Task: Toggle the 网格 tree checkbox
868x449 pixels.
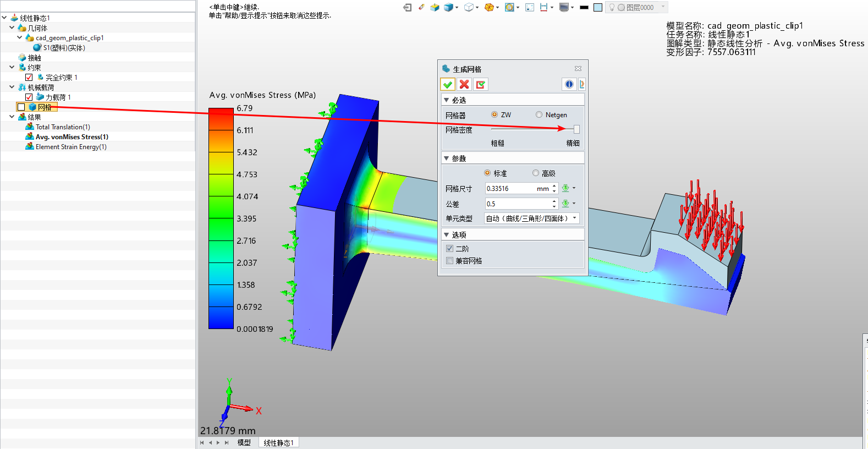Action: pyautogui.click(x=21, y=107)
